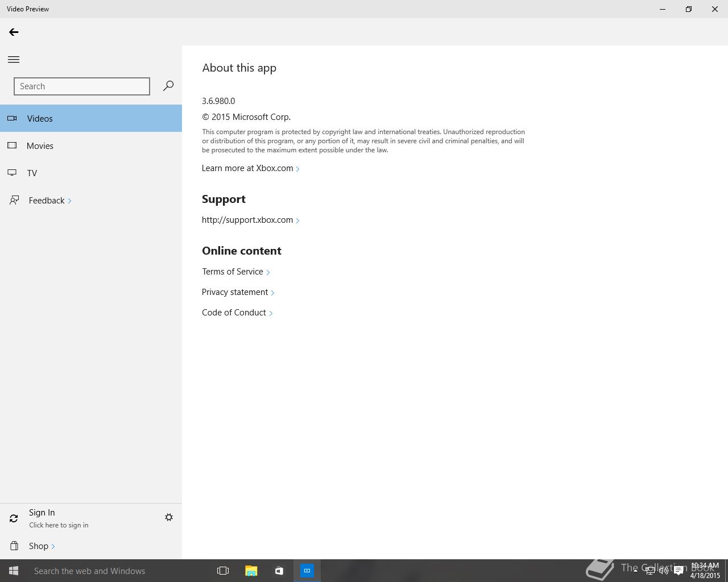Open the TV section
This screenshot has height=582, width=728.
tap(91, 173)
